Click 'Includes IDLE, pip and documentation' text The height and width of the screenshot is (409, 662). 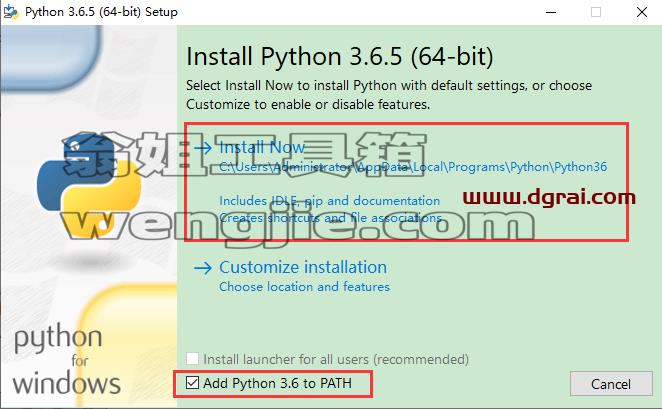(x=329, y=200)
